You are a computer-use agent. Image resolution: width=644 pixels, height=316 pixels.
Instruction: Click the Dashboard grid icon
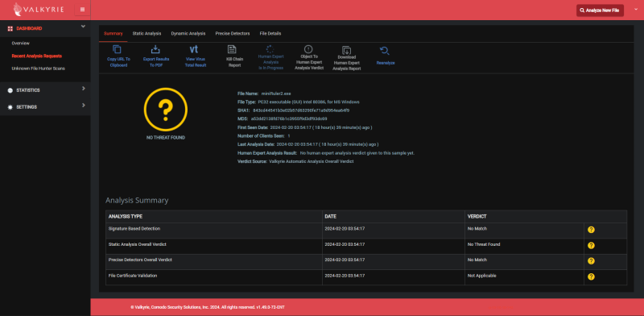point(10,28)
